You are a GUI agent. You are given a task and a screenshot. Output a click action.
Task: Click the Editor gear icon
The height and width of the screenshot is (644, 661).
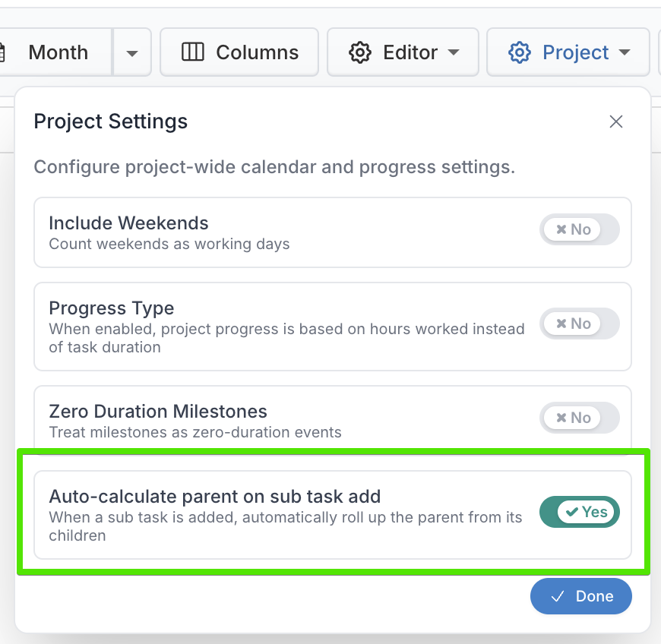pyautogui.click(x=360, y=52)
